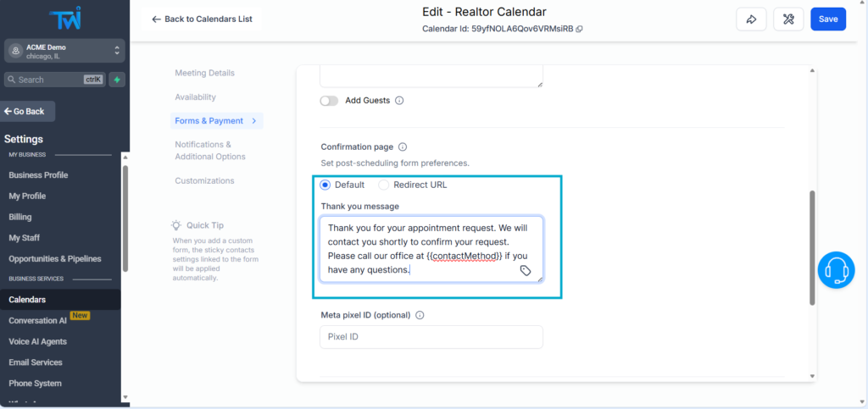Screen dimensions: 868x409
Task: Open the Availability section
Action: tap(196, 97)
